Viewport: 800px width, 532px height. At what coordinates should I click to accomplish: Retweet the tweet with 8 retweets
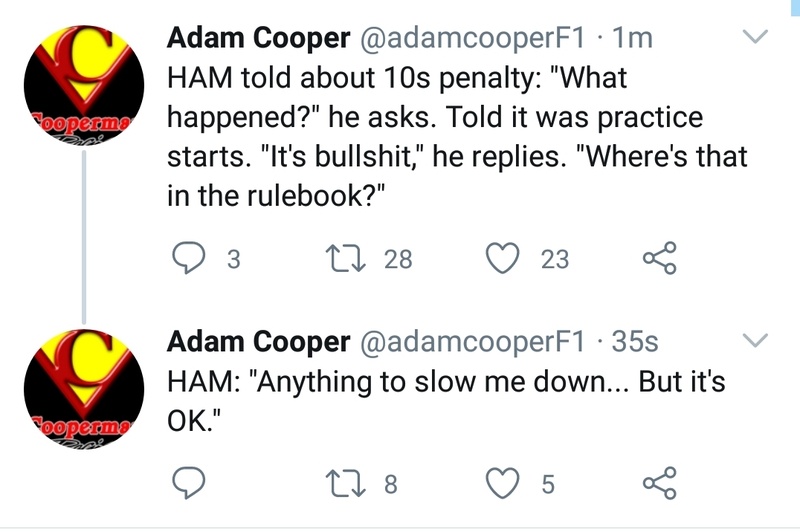(345, 484)
